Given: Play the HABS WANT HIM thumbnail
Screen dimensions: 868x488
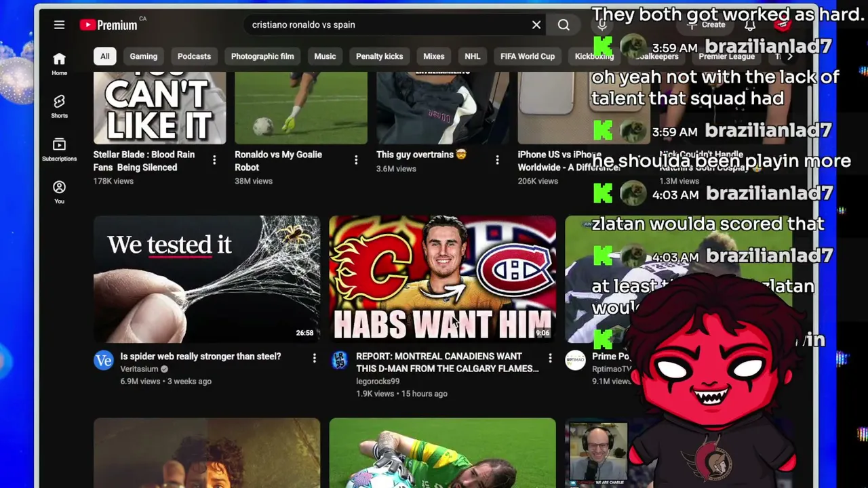Looking at the screenshot, I should coord(443,279).
